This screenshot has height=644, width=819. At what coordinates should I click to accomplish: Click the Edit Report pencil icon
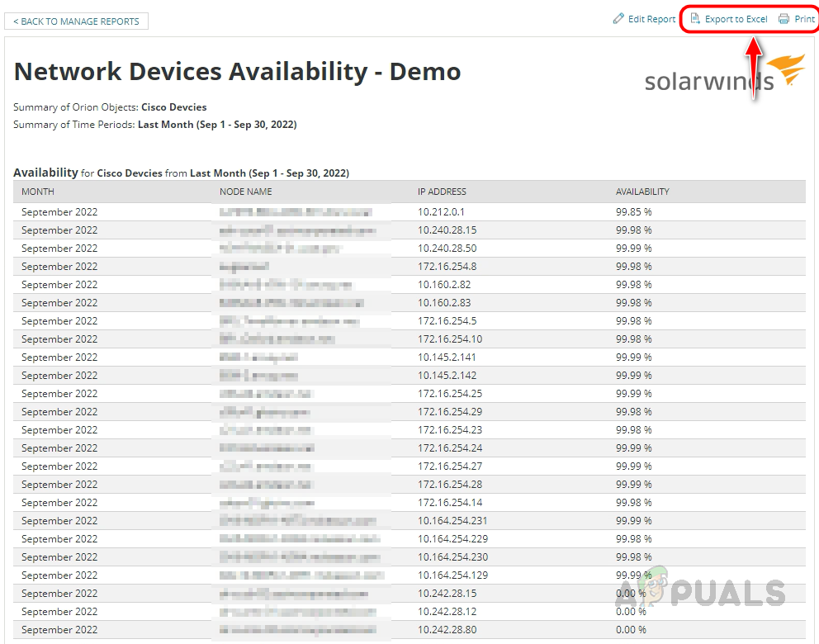(x=618, y=19)
